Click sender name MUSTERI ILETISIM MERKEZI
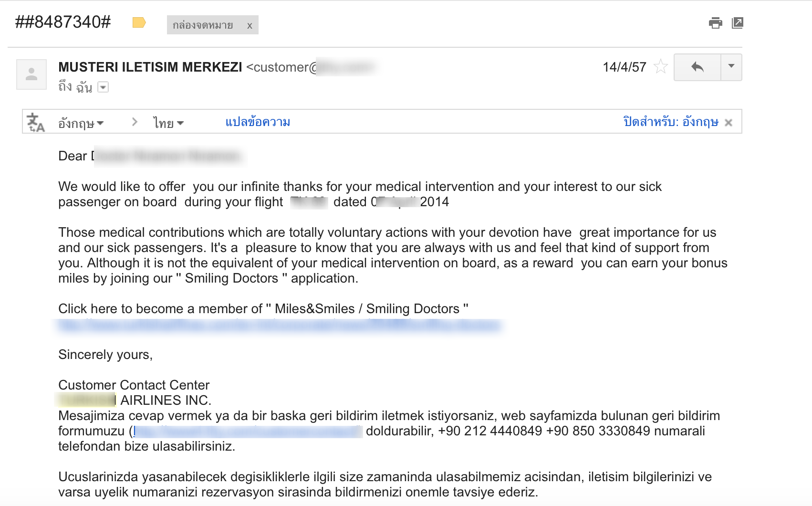 pyautogui.click(x=150, y=67)
